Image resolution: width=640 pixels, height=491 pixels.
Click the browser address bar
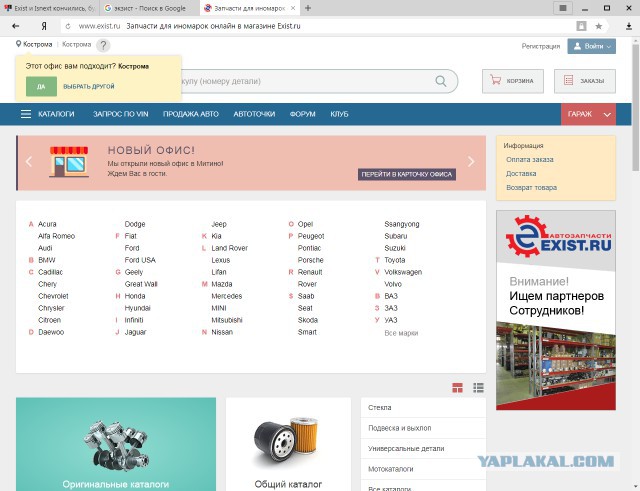318,26
